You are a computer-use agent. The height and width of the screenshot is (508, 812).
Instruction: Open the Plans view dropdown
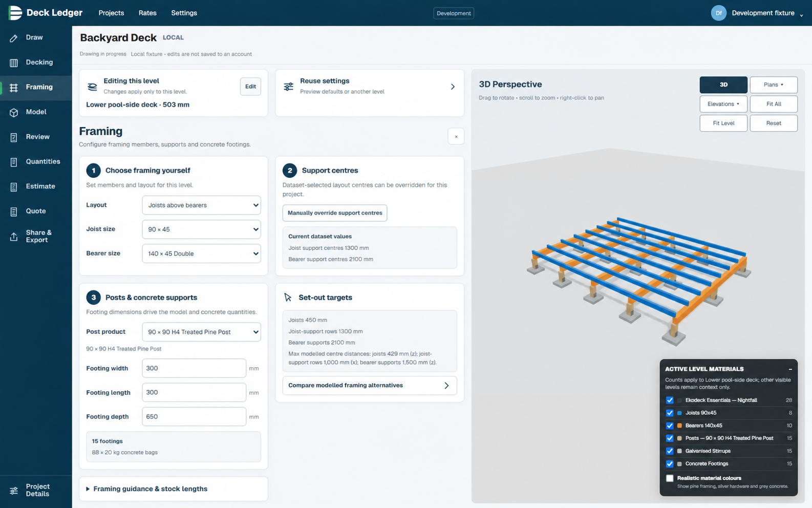tap(774, 85)
